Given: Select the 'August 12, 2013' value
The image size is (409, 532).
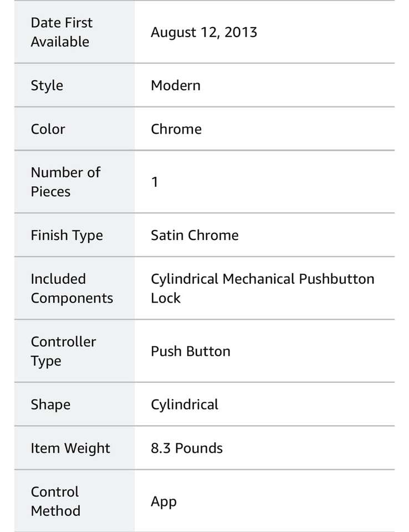Looking at the screenshot, I should click(203, 32).
